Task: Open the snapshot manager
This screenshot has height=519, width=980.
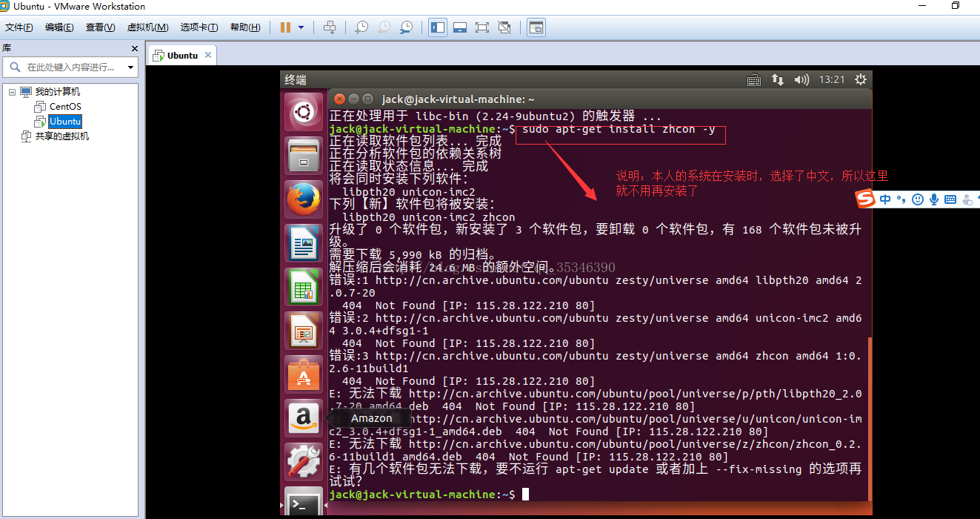Action: 406,27
